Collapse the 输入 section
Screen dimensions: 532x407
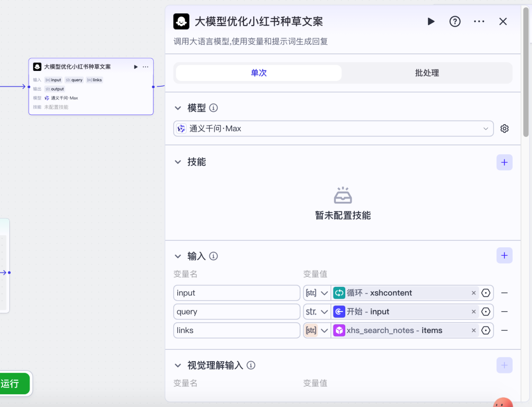pyautogui.click(x=178, y=256)
